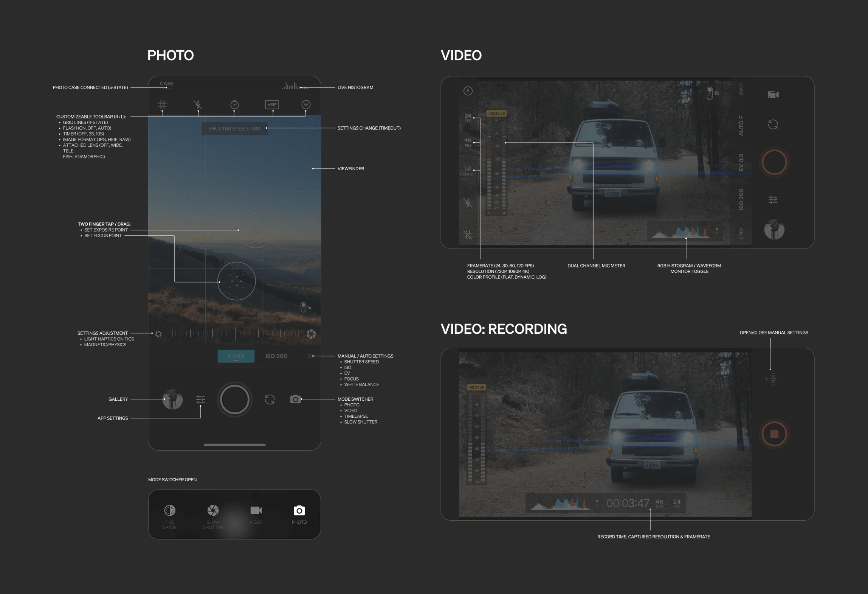868x594 pixels.
Task: Toggle grid lines in Photo toolbar
Action: (162, 104)
